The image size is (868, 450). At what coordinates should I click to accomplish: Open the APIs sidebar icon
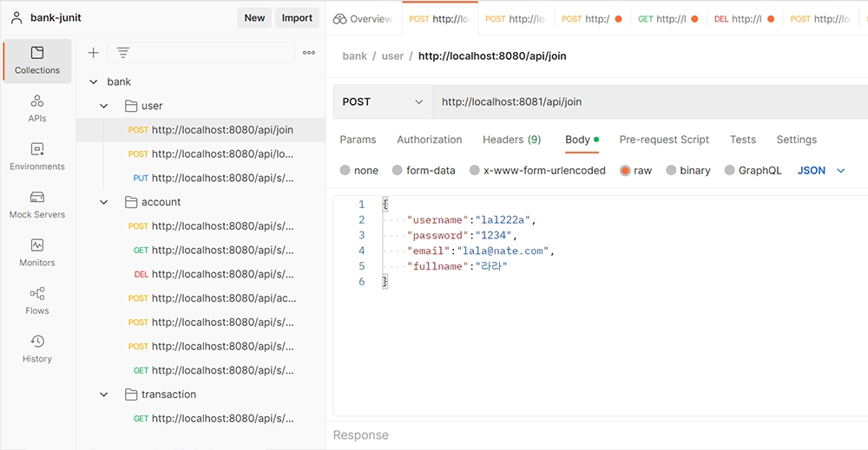[x=37, y=108]
